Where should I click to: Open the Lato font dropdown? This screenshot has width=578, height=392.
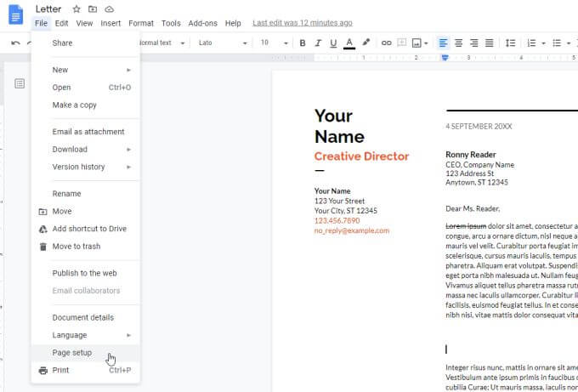[x=220, y=43]
